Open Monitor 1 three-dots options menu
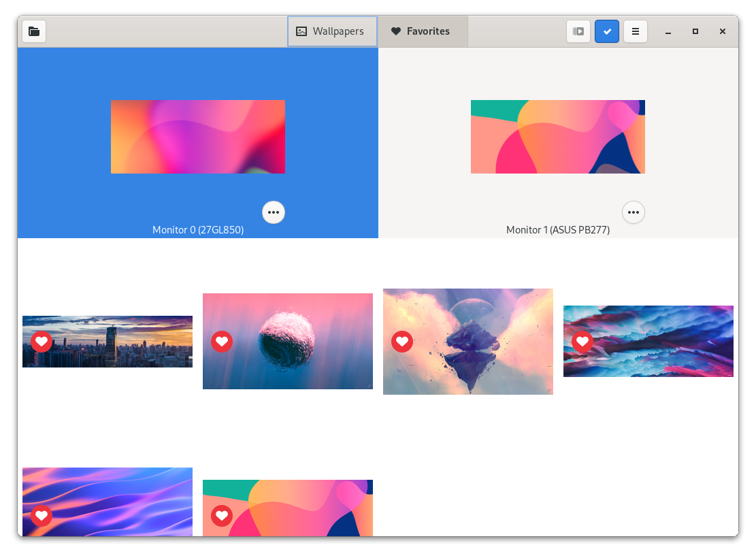This screenshot has height=556, width=756. pos(634,212)
